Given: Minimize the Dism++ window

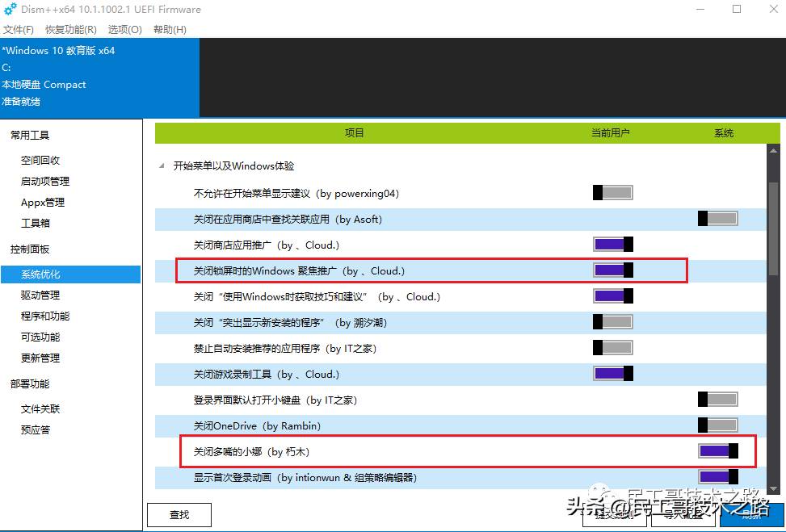Looking at the screenshot, I should coord(700,9).
